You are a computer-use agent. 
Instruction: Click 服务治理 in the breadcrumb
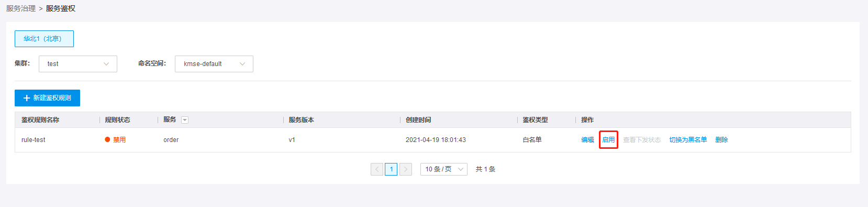pos(21,8)
